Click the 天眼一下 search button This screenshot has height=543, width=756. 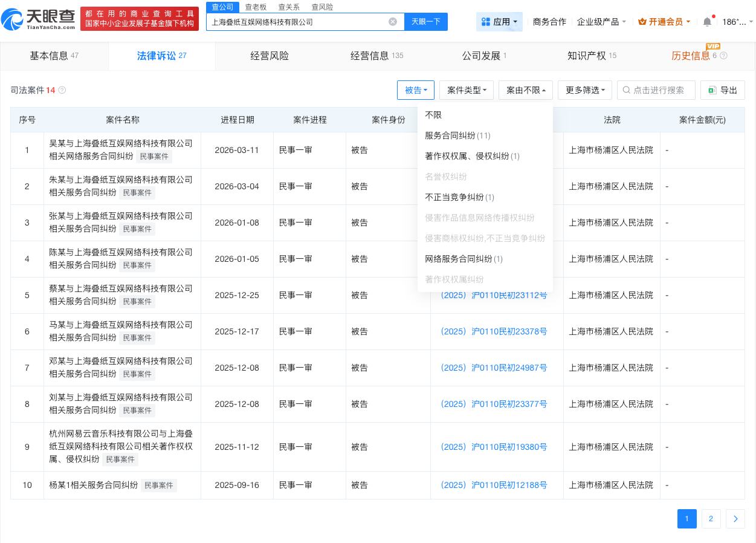click(426, 22)
